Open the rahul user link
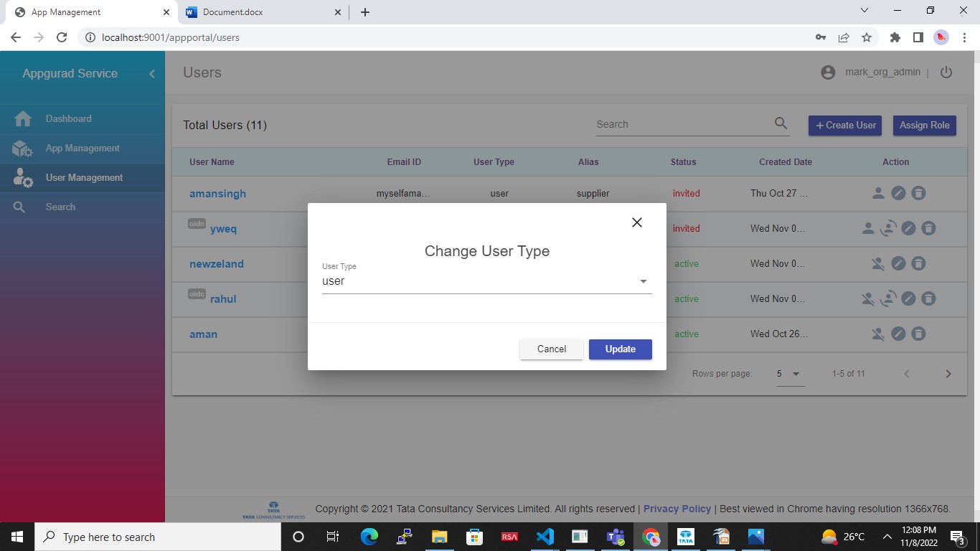Image resolution: width=980 pixels, height=551 pixels. [223, 299]
